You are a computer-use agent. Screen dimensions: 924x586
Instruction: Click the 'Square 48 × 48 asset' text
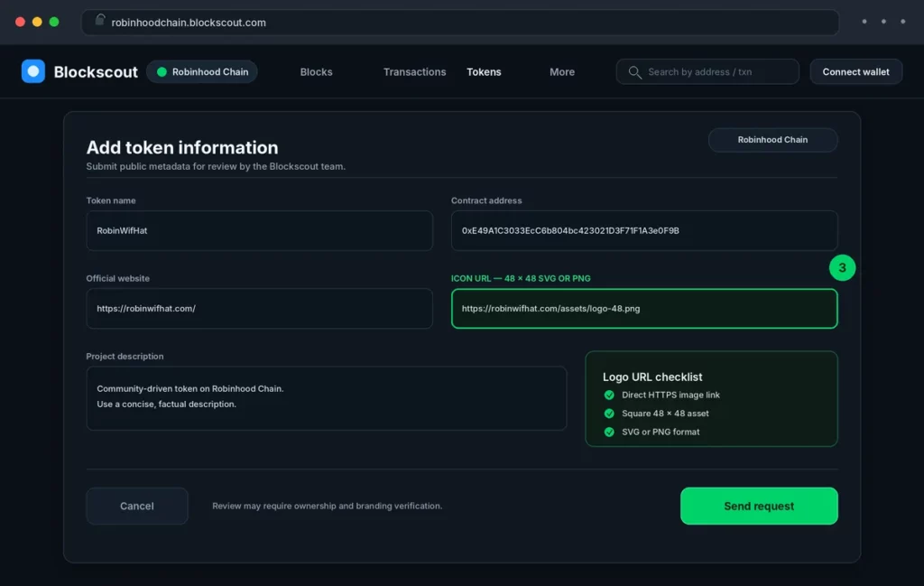[665, 414]
